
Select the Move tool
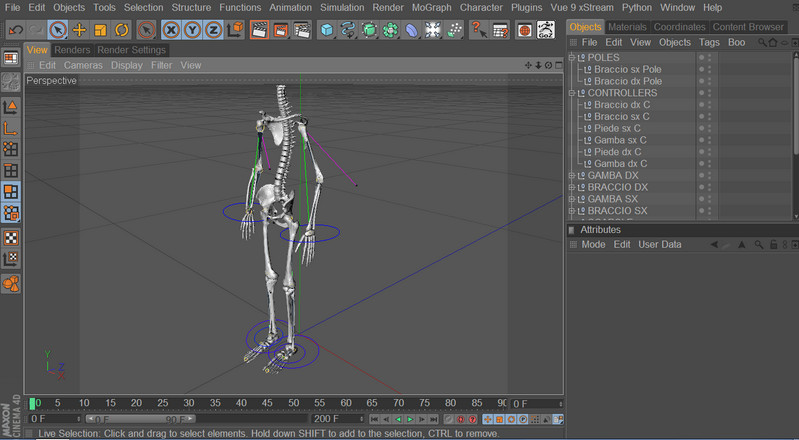(x=79, y=30)
